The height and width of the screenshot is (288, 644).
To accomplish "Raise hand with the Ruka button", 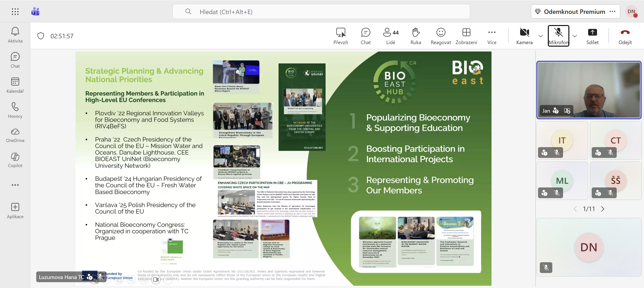I will click(415, 36).
